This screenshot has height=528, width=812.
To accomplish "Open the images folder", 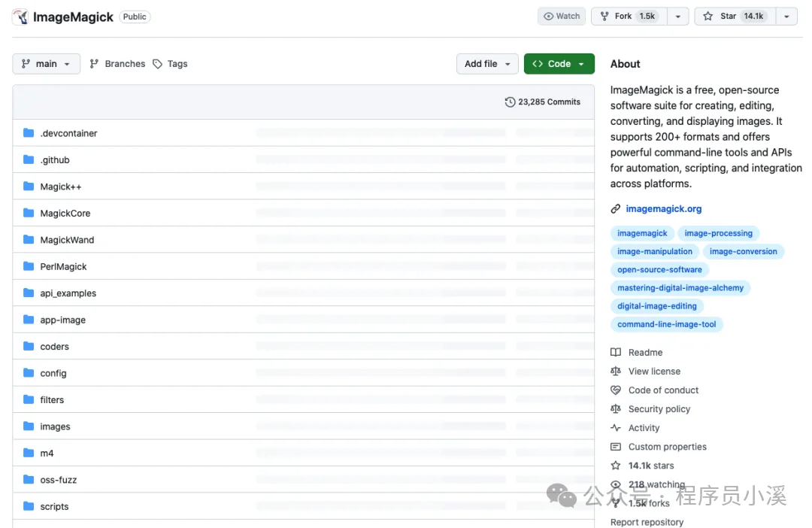I will pos(55,427).
